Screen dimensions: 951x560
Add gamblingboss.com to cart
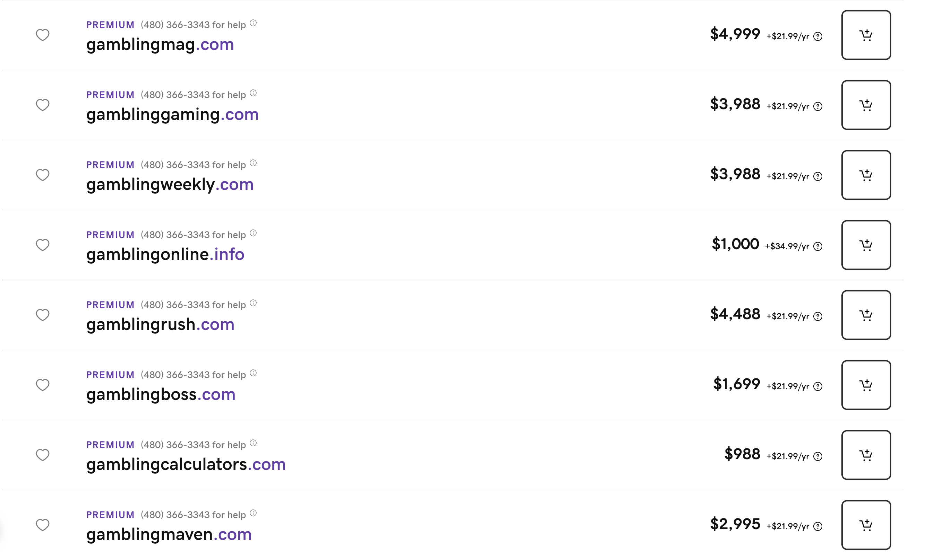tap(866, 385)
